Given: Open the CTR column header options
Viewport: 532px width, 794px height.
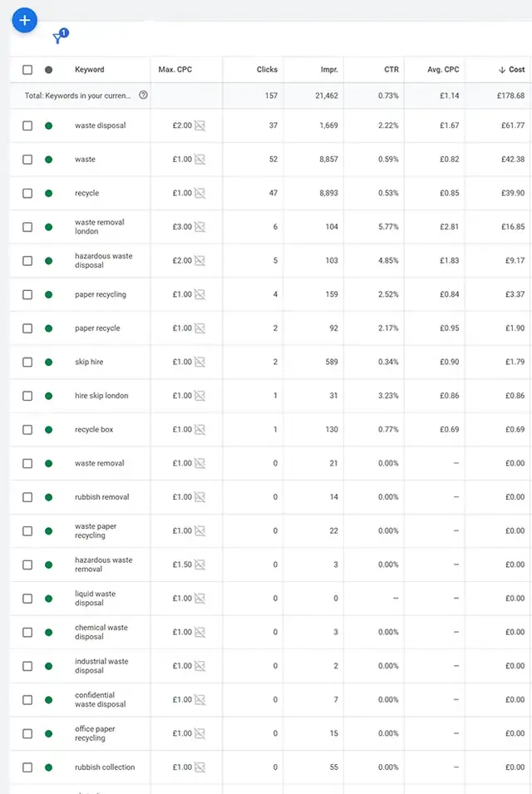Looking at the screenshot, I should [x=391, y=70].
